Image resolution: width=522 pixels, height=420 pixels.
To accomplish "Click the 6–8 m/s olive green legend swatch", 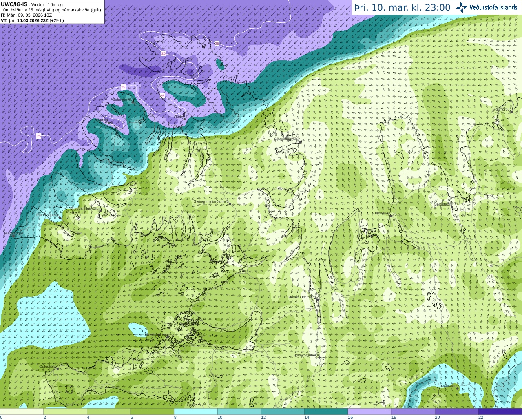I will point(152,411).
